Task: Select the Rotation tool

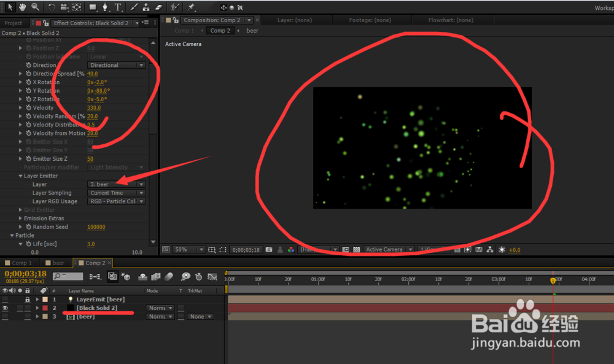Action: pos(52,7)
